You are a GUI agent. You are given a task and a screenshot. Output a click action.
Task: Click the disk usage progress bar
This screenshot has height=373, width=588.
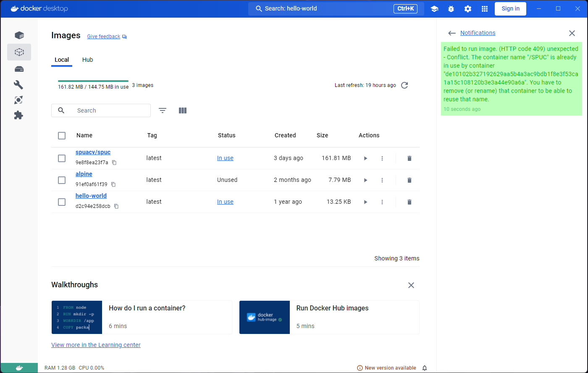(93, 81)
